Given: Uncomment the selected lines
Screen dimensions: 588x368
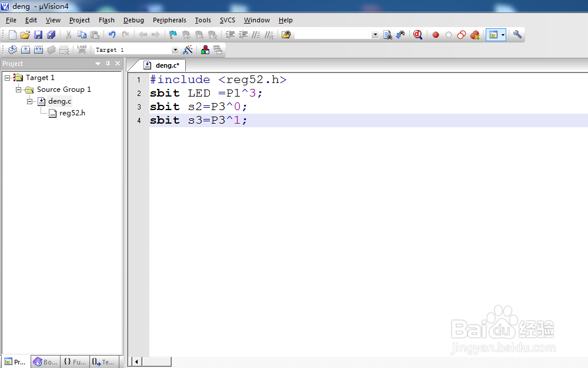Looking at the screenshot, I should 269,35.
